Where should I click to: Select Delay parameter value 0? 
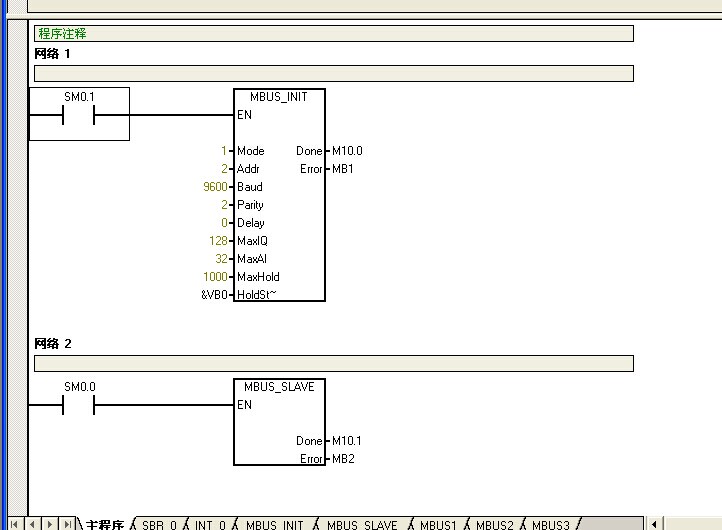pos(224,223)
